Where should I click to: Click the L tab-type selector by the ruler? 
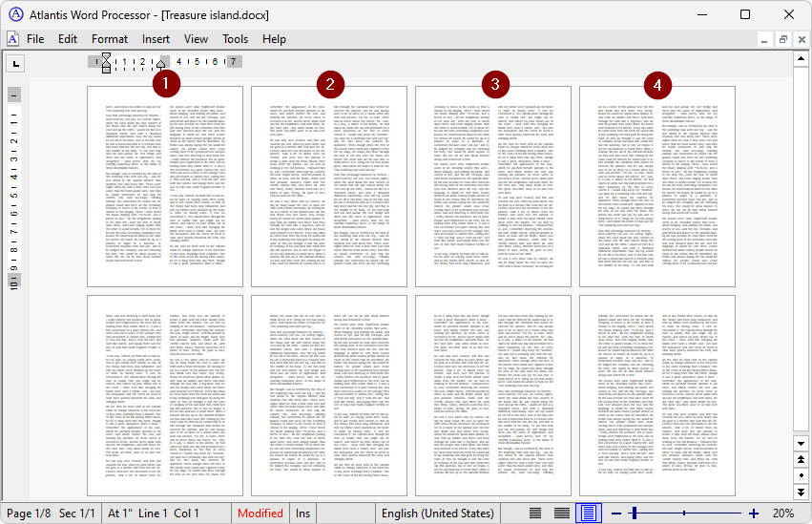tap(15, 64)
